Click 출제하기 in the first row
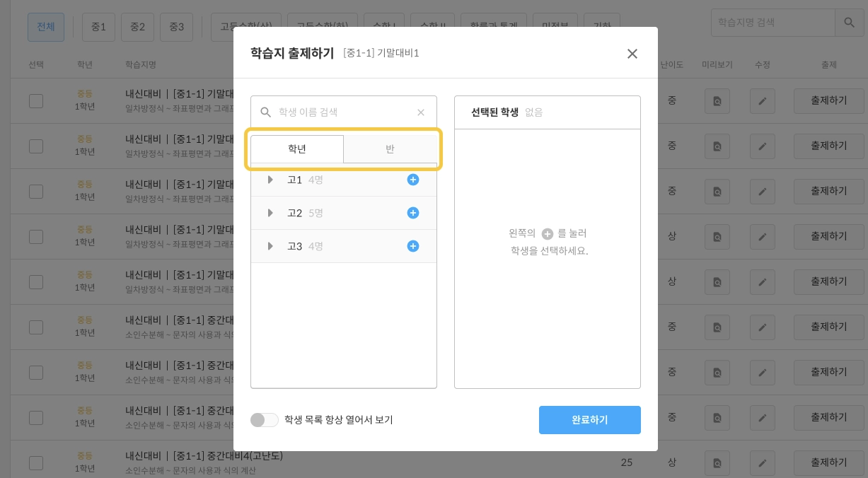Viewport: 868px width, 478px height. click(x=828, y=101)
